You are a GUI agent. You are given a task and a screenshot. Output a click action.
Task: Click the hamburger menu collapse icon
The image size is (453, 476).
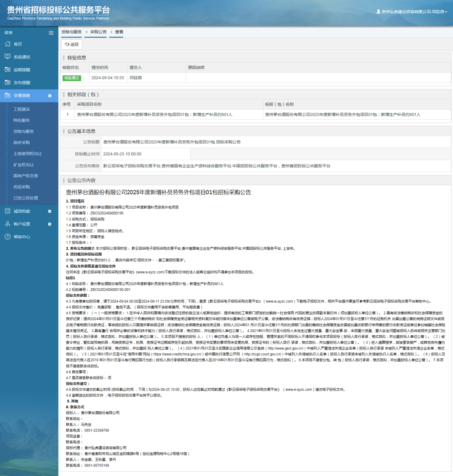(x=51, y=33)
